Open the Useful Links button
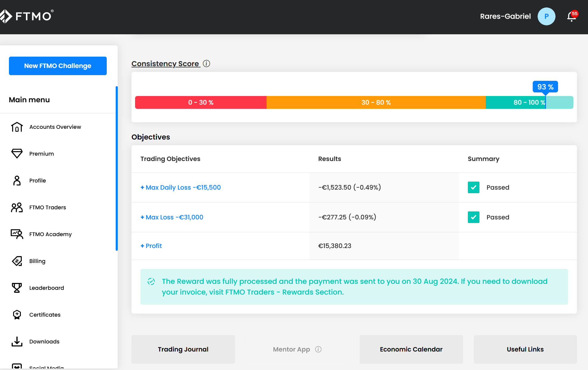588x370 pixels. tap(525, 349)
